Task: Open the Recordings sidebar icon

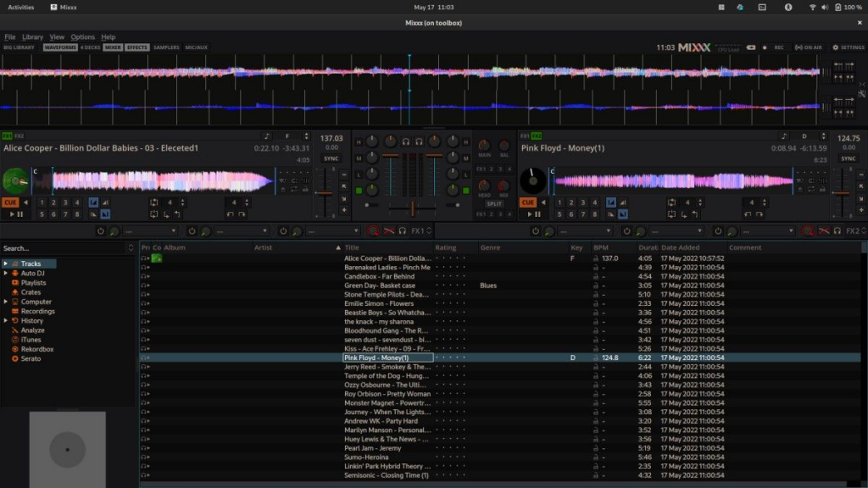Action: [x=15, y=311]
